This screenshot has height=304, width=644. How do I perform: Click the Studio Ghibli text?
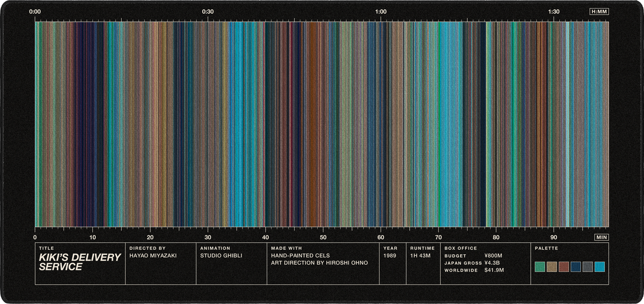click(x=221, y=256)
